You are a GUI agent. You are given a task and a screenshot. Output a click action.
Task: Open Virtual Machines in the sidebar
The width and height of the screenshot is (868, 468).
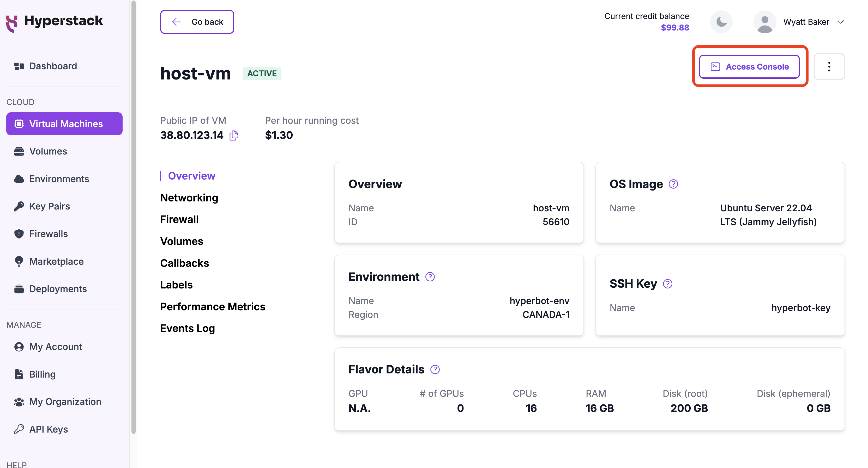pos(64,124)
